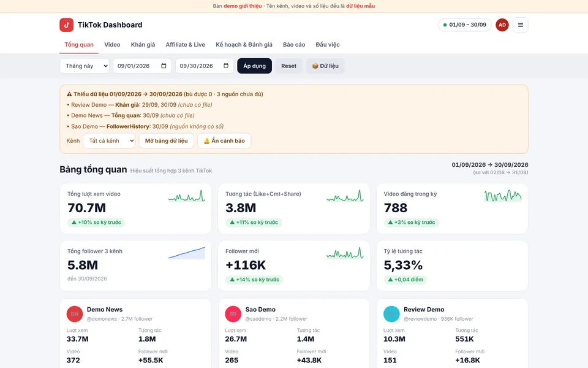
Task: Click the Tổng follower 3 kênh trend chart
Action: [186, 253]
